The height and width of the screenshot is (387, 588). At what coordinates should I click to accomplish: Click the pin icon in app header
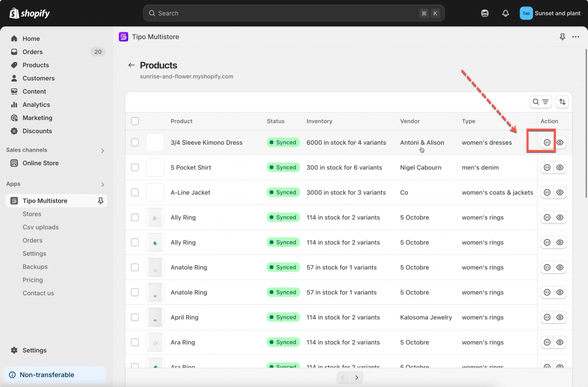(x=562, y=37)
